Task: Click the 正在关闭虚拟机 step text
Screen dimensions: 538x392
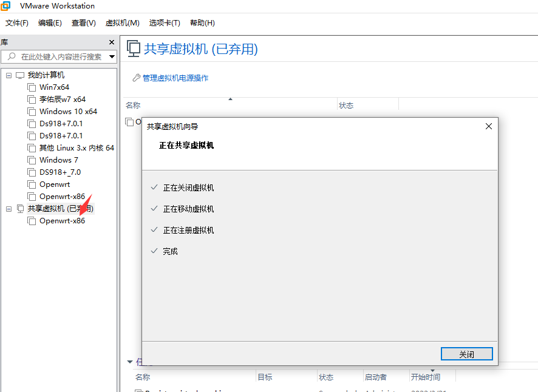Action: (188, 188)
